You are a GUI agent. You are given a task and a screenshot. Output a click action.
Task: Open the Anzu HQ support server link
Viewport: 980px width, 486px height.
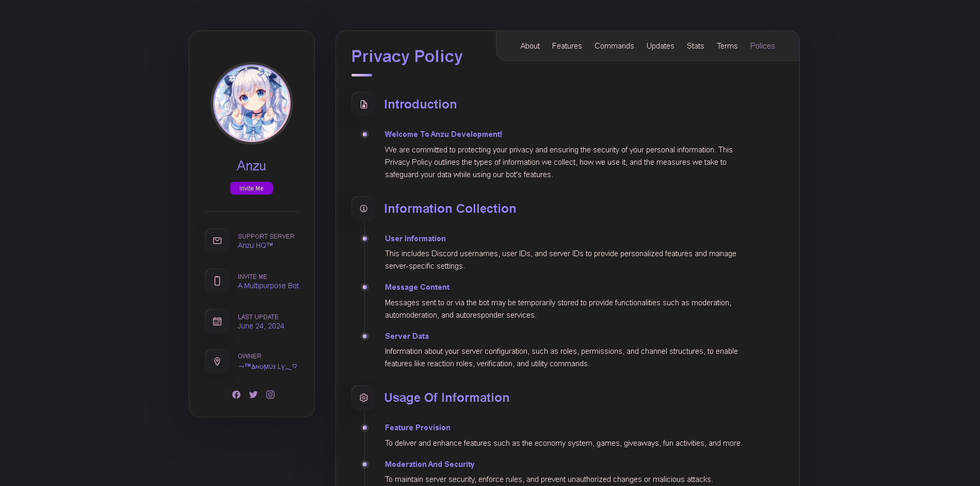click(255, 245)
